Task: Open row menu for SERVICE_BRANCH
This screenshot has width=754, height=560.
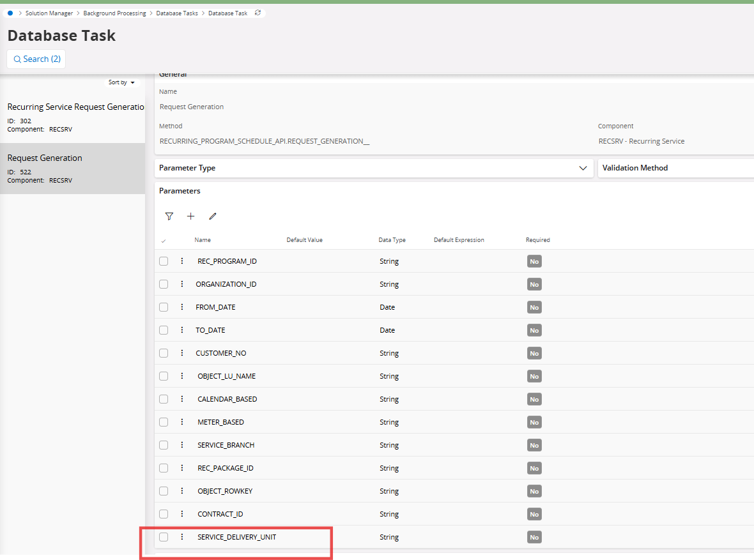Action: tap(181, 445)
